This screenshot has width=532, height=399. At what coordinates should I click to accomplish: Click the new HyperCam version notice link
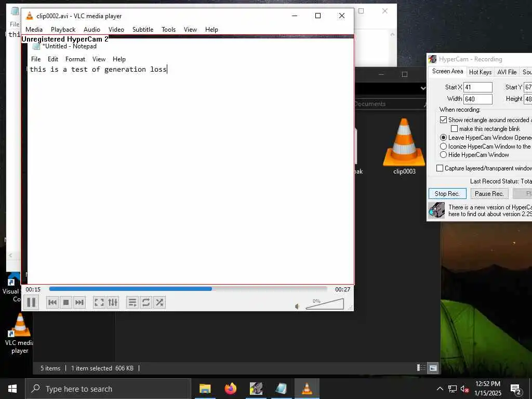coord(490,210)
